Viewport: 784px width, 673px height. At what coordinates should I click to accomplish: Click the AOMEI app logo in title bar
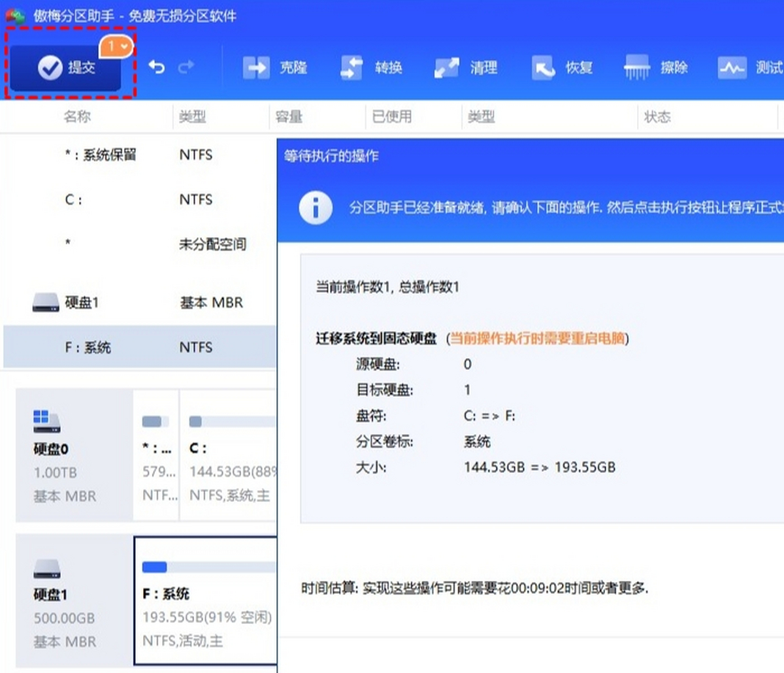point(15,15)
